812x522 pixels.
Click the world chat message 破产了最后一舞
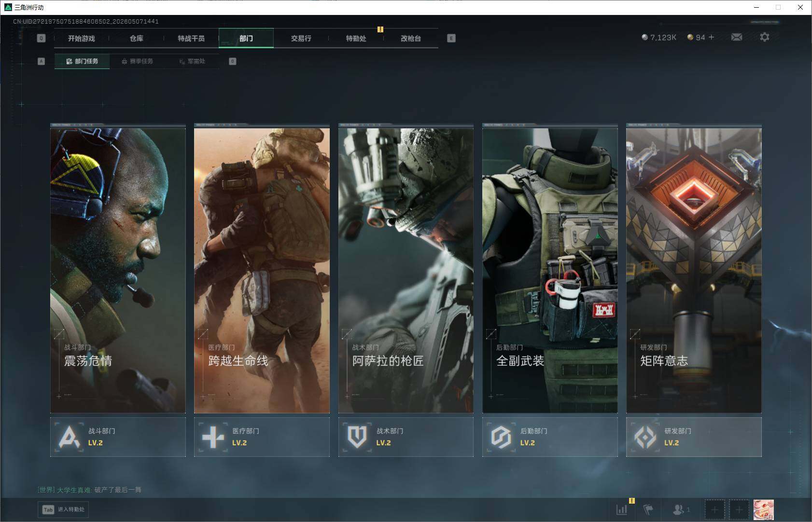click(x=118, y=490)
